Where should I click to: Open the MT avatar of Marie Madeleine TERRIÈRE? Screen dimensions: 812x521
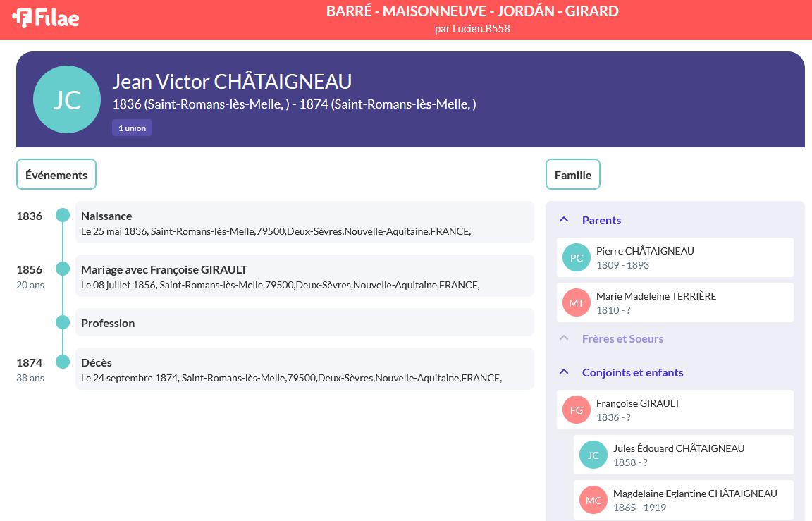point(577,302)
